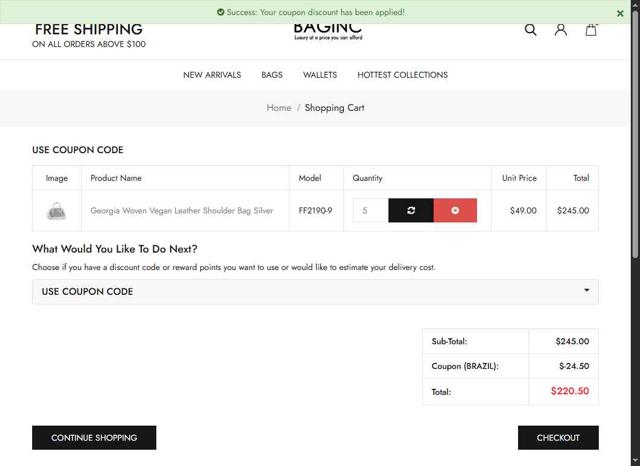
Task: Open the search magnifier icon
Action: click(530, 30)
